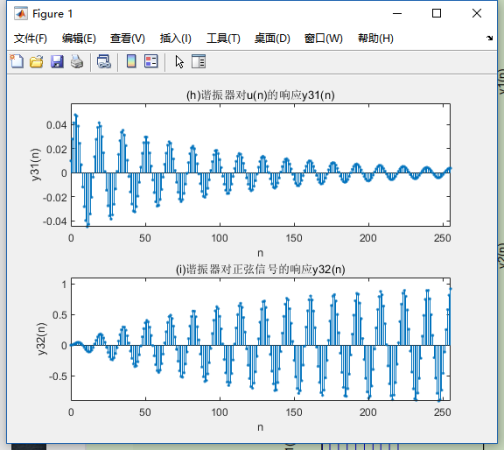Viewport: 504px width, 450px height.
Task: Save the figure using the floppy icon
Action: point(57,62)
